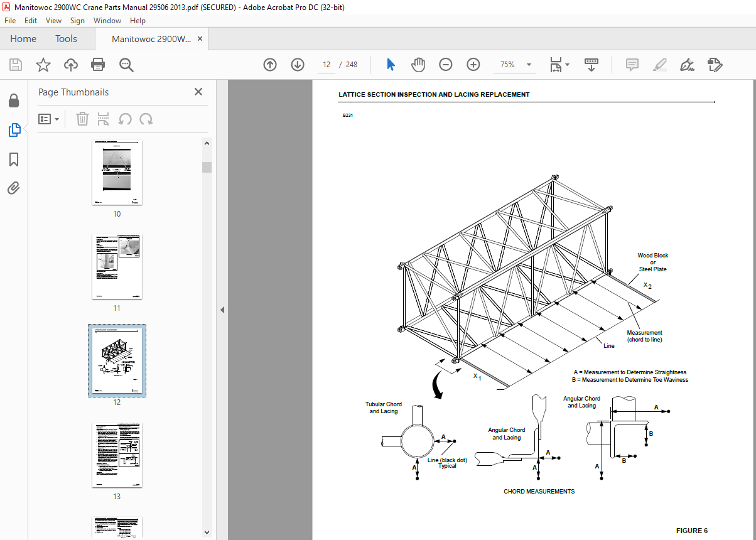Rotate pages clockwise in thumbnails
The width and height of the screenshot is (756, 540).
click(x=146, y=119)
